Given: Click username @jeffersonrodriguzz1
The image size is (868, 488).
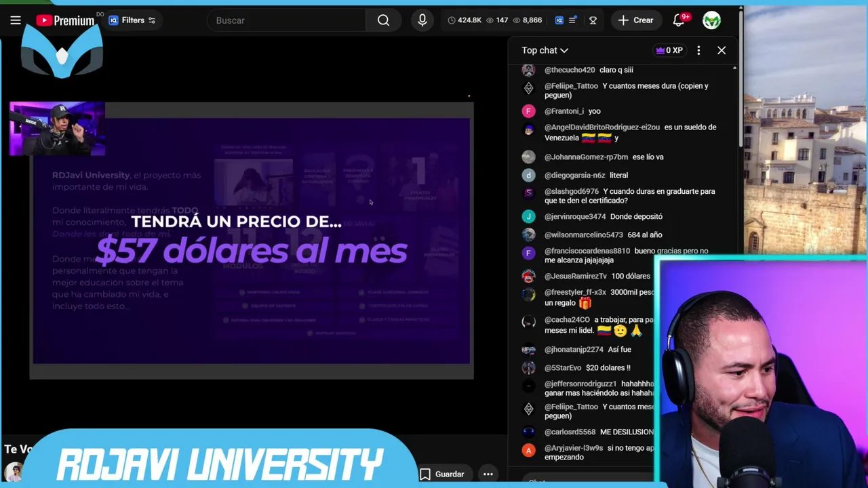Looking at the screenshot, I should point(580,384).
